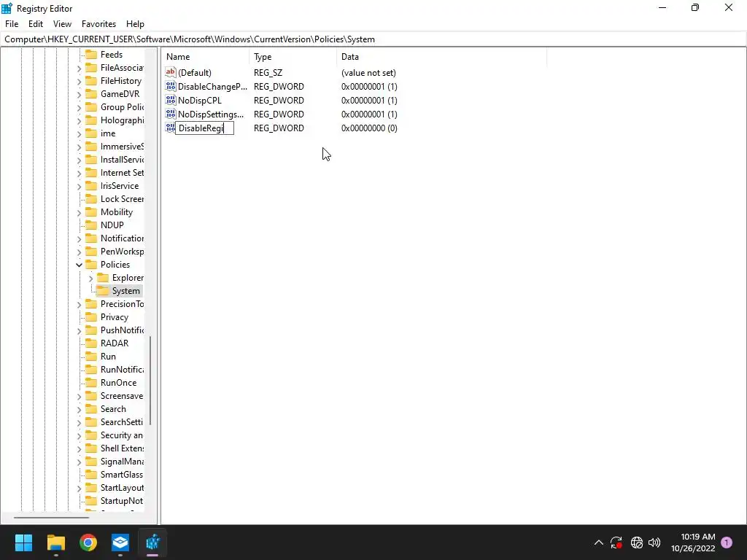Click the sync status tray icon

[616, 542]
